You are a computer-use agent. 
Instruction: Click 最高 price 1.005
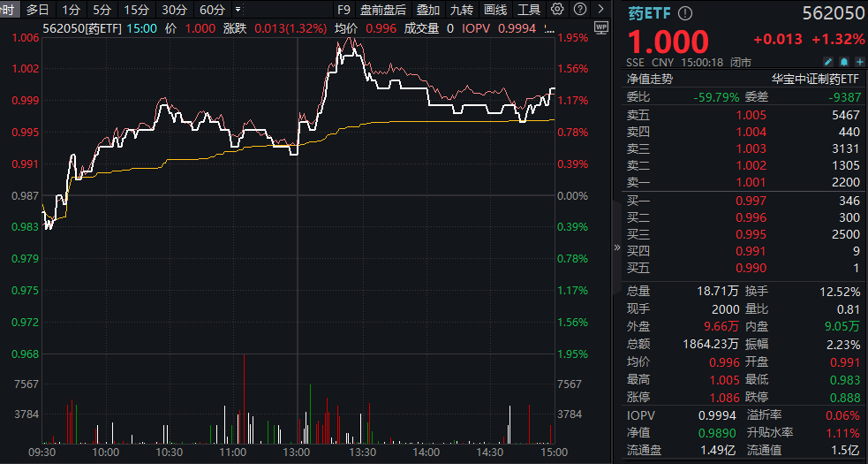coord(724,380)
